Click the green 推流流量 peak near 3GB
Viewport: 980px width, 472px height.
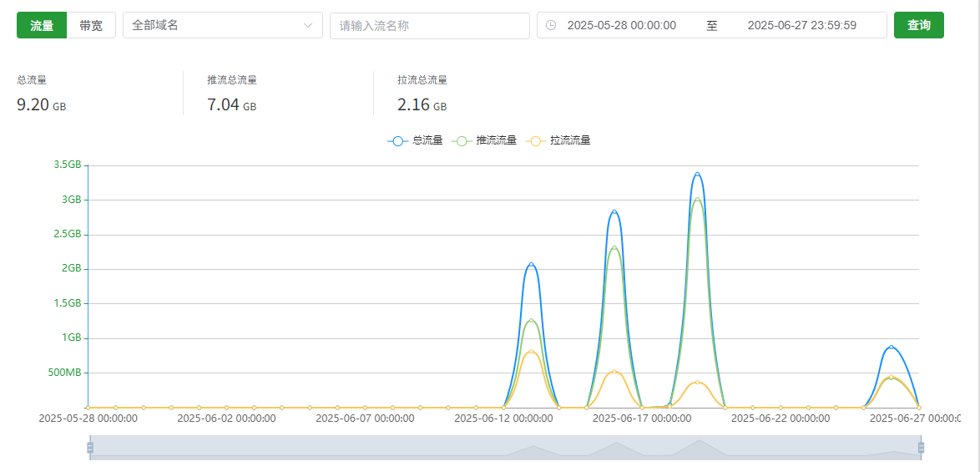(697, 200)
